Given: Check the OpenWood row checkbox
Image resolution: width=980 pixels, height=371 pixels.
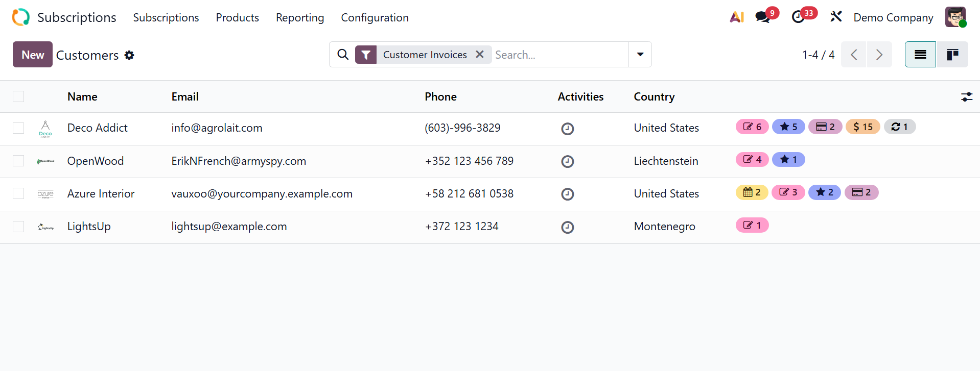Looking at the screenshot, I should tap(18, 161).
